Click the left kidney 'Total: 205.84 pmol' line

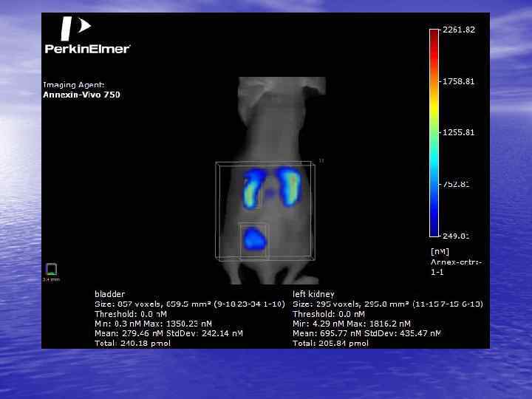[x=330, y=344]
